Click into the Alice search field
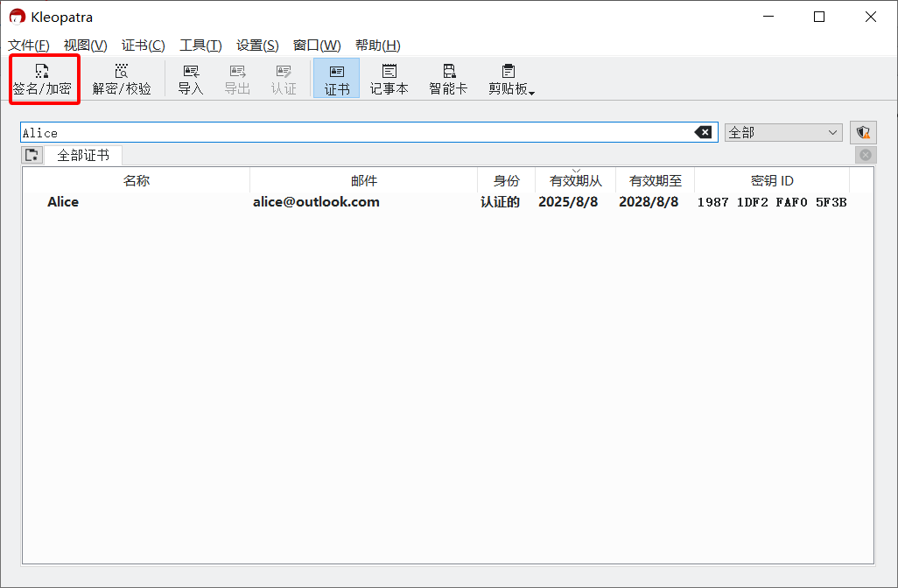The width and height of the screenshot is (898, 588). click(x=350, y=132)
